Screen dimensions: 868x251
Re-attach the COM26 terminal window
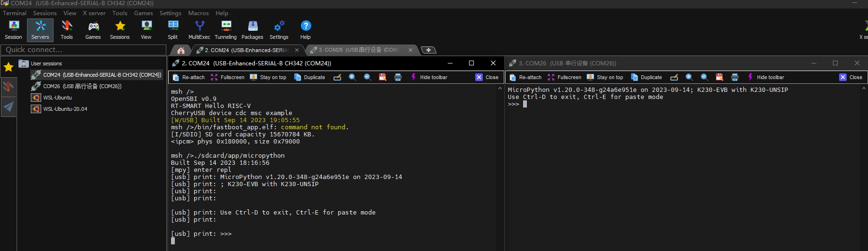coord(525,77)
